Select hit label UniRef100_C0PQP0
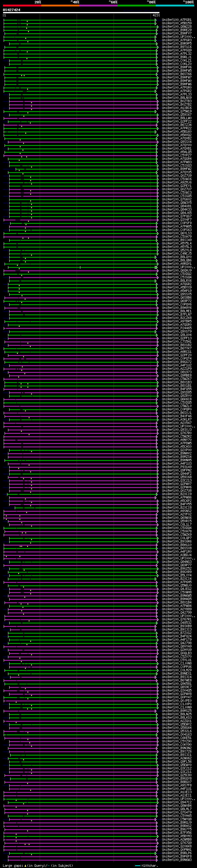Viewport: 197px width, 868px height. (177, 410)
